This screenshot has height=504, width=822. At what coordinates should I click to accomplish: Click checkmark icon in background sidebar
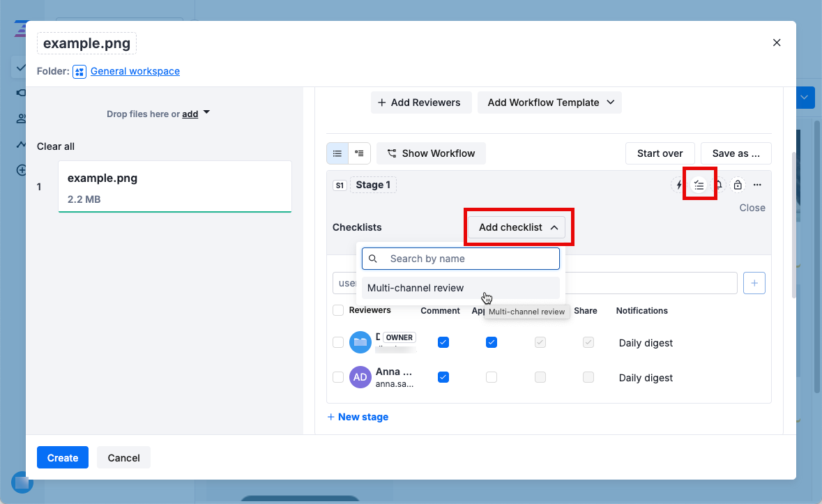(x=21, y=68)
